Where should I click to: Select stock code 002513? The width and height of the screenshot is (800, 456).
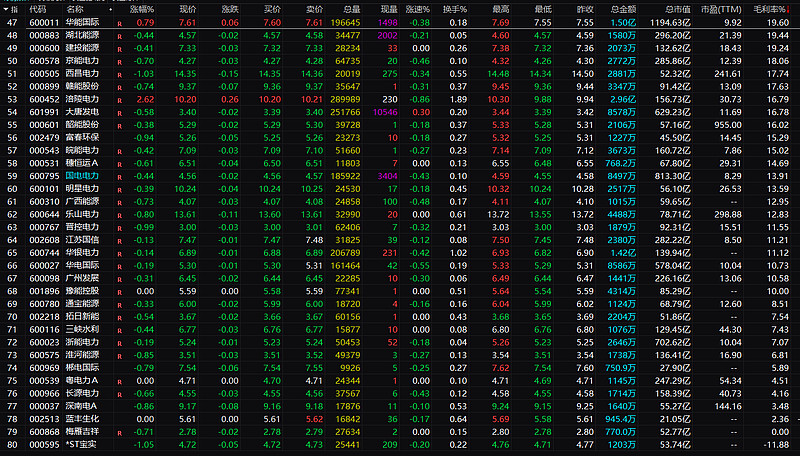[x=44, y=419]
